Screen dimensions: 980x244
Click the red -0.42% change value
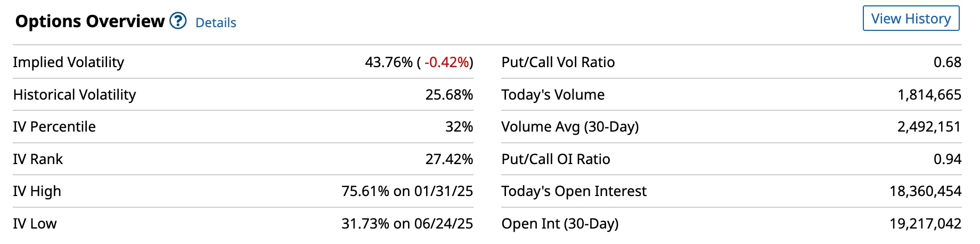(446, 62)
